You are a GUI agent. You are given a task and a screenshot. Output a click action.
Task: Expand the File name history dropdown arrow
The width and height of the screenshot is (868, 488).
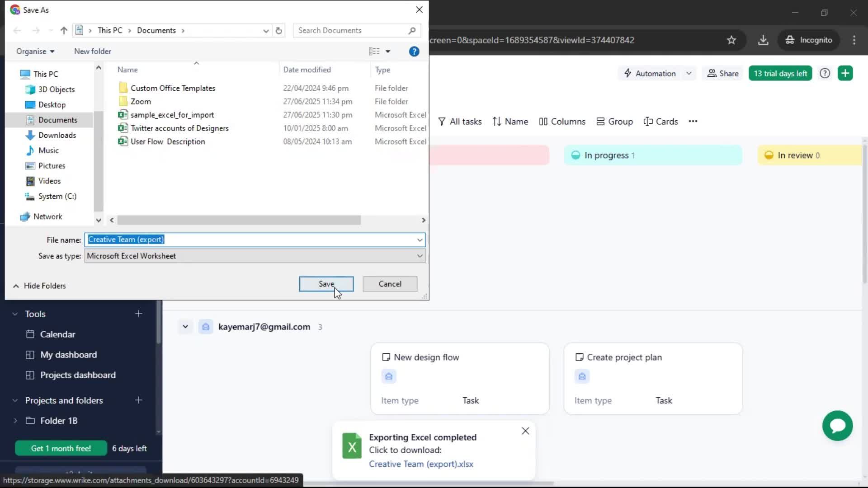point(420,239)
